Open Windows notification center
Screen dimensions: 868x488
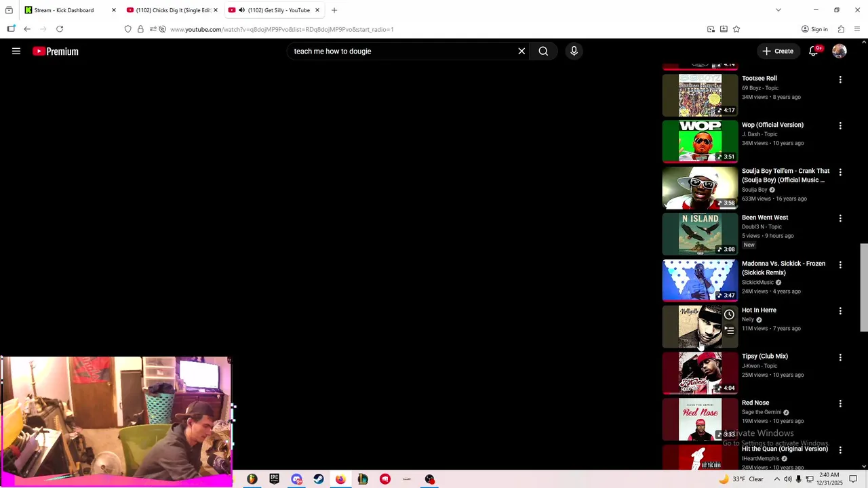[x=853, y=479]
